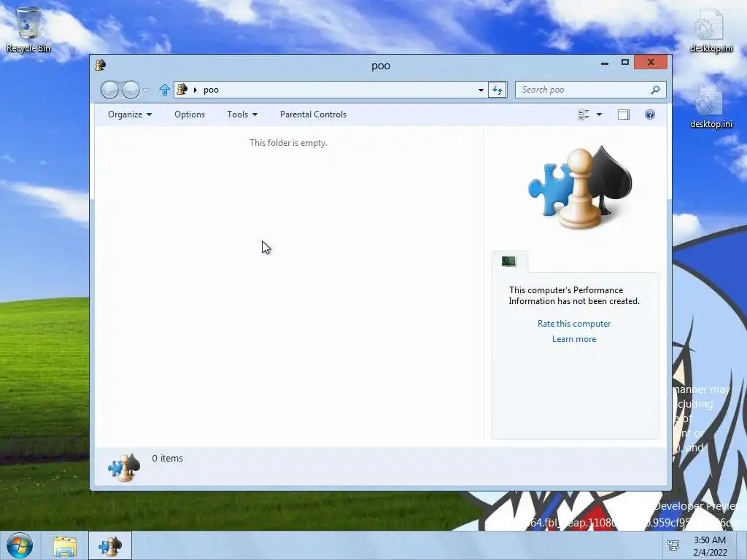Refresh the poo folder
The width and height of the screenshot is (747, 560).
click(x=498, y=90)
